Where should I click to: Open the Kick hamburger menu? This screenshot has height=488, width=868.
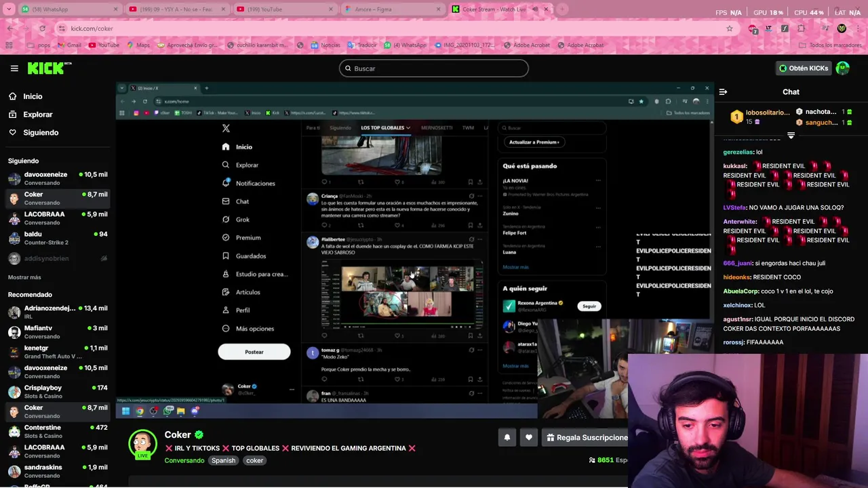pos(14,68)
